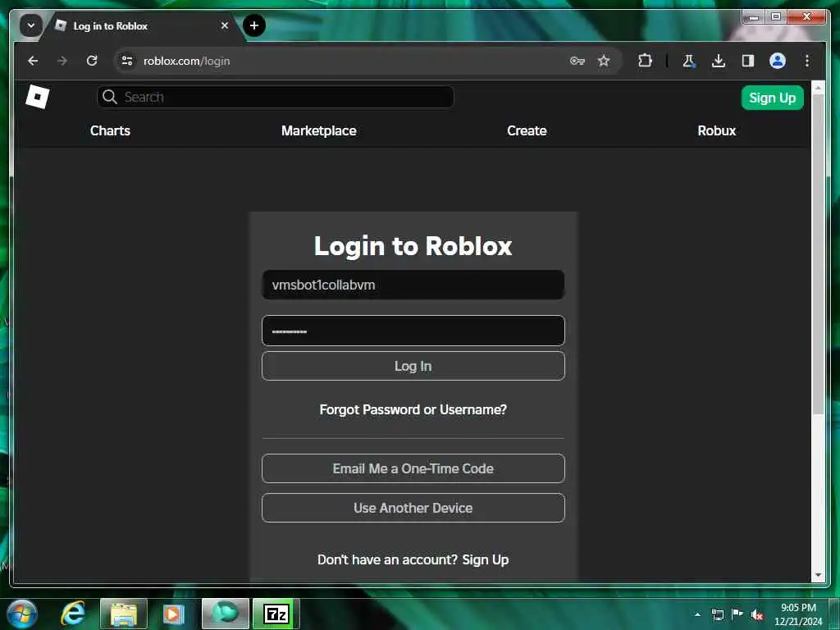Open the Chrome profile avatar

tap(778, 61)
